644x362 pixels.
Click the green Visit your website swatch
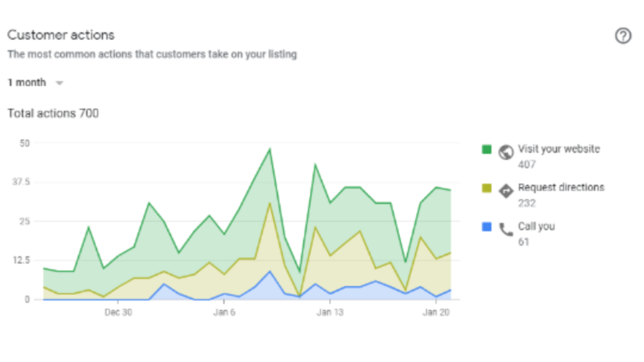pyautogui.click(x=487, y=149)
